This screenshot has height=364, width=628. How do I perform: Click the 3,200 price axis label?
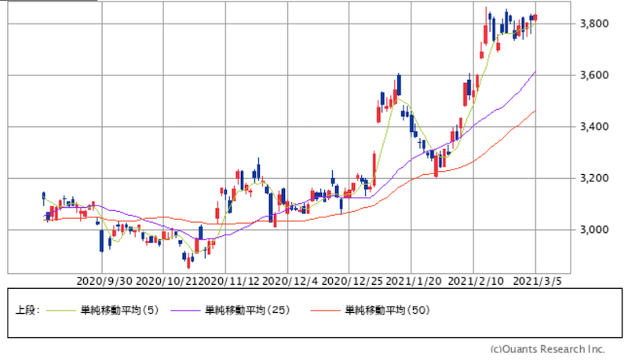[x=594, y=178]
